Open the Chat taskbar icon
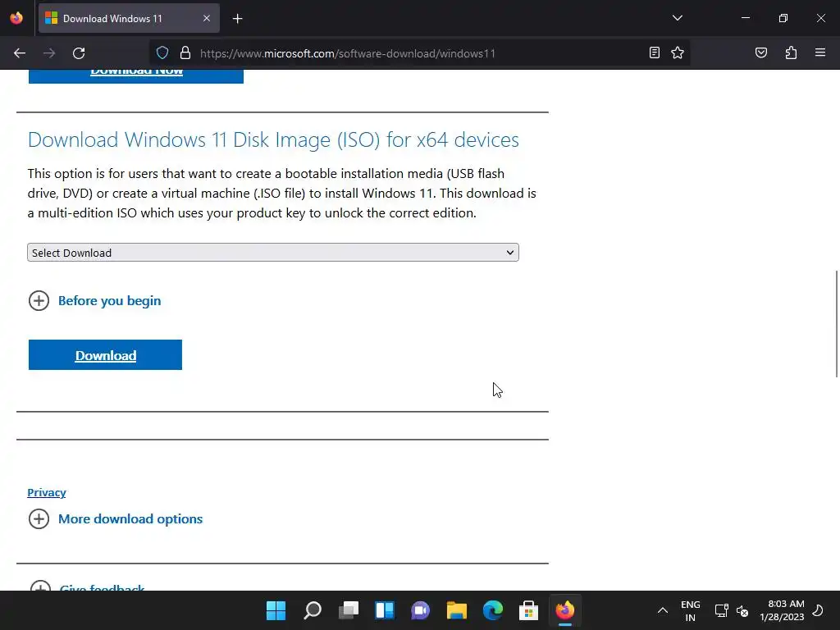The width and height of the screenshot is (840, 630). (421, 610)
